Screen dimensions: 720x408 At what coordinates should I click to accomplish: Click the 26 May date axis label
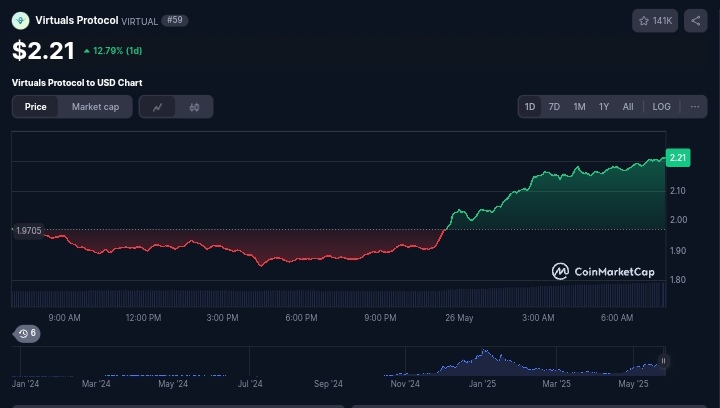459,318
